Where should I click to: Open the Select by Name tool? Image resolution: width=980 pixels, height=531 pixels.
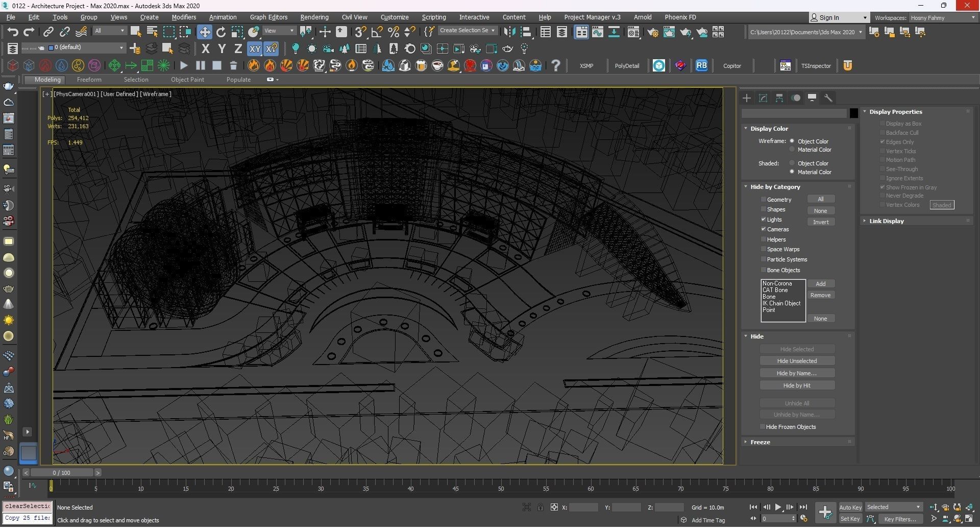pos(152,32)
